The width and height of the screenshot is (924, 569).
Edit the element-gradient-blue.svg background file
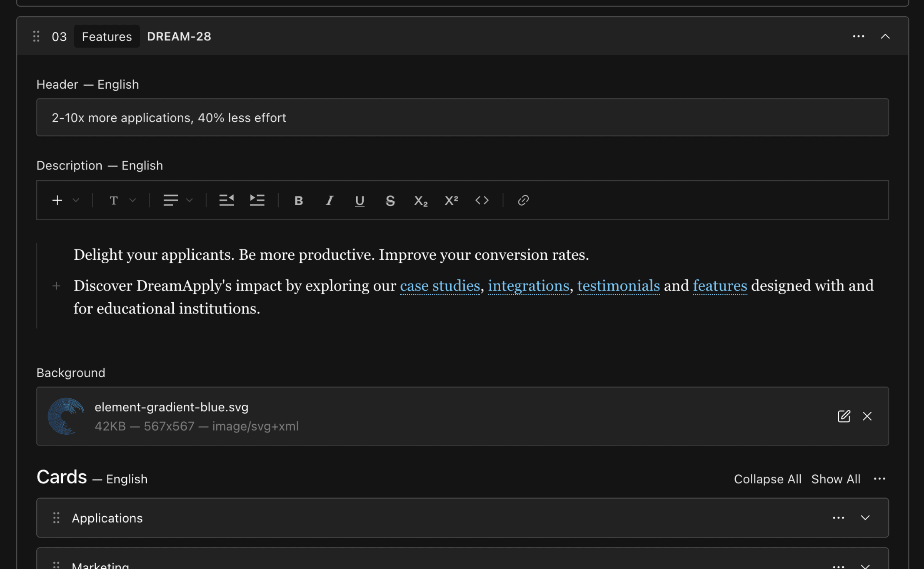(x=844, y=416)
